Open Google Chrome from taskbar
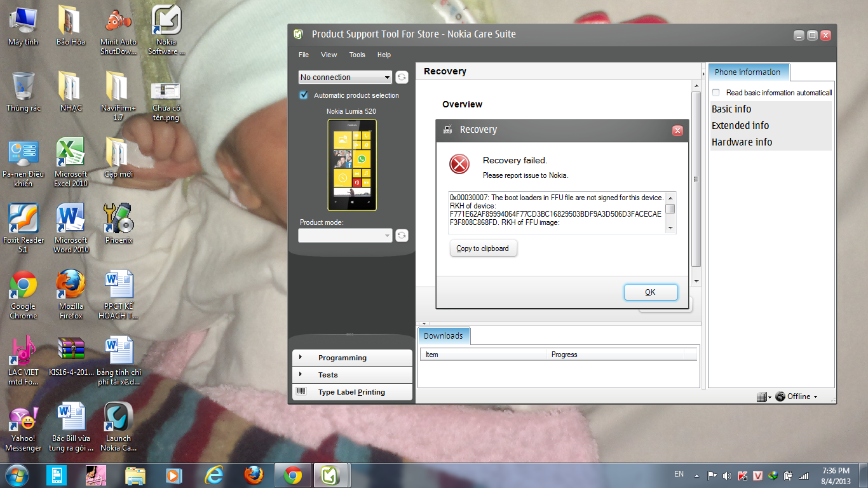This screenshot has width=868, height=488. (x=293, y=475)
